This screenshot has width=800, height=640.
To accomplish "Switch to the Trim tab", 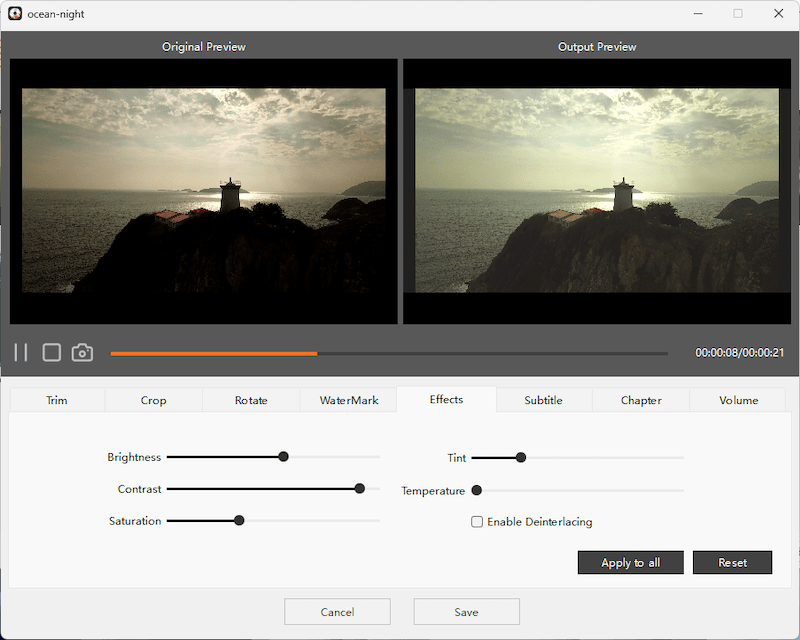I will pyautogui.click(x=57, y=400).
